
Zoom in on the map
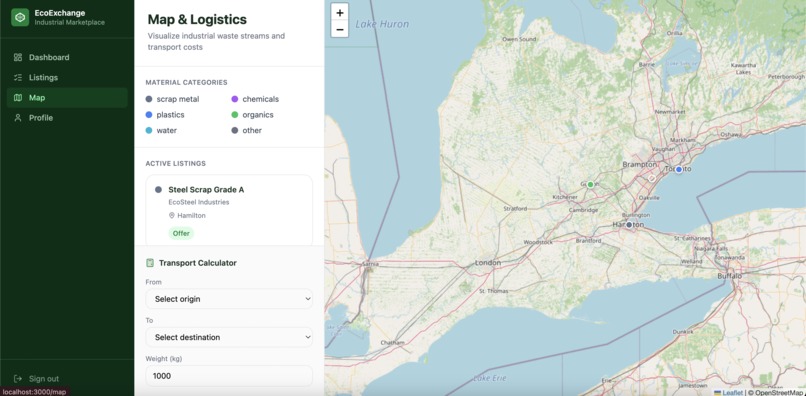340,12
